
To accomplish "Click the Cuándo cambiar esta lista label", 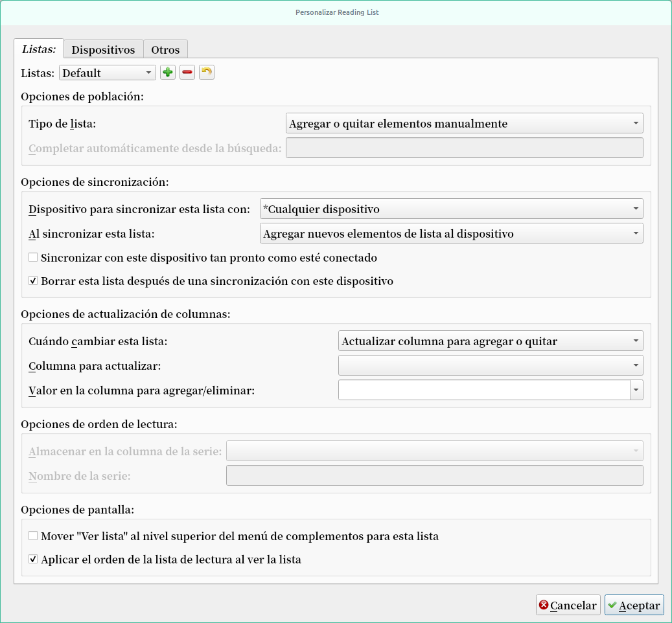I will click(x=98, y=342).
